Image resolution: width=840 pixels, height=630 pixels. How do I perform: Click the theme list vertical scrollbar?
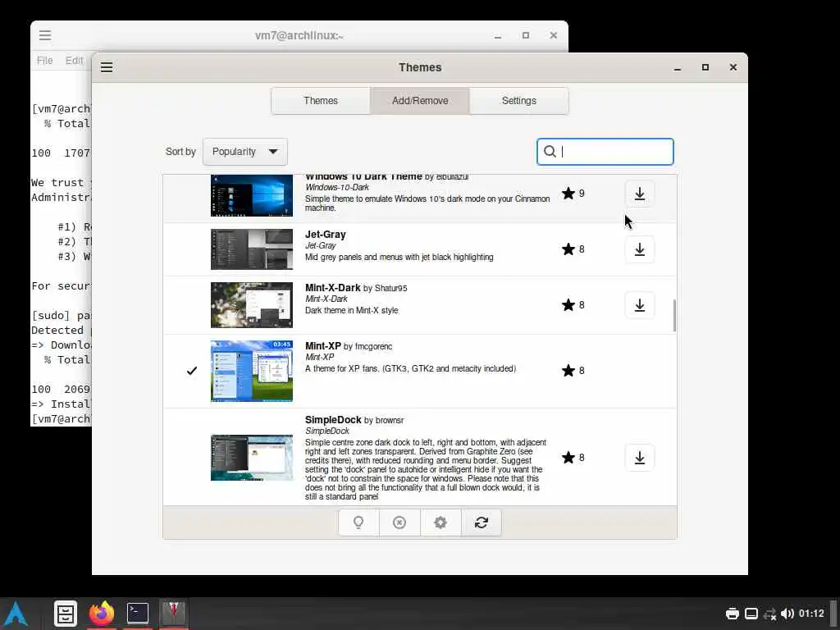(x=674, y=316)
